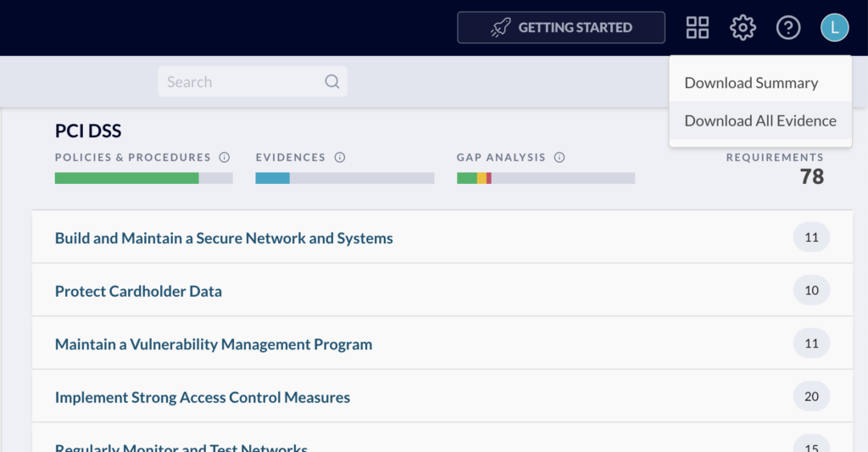This screenshot has height=452, width=868.
Task: Choose Download All Evidence menu item
Action: [760, 120]
